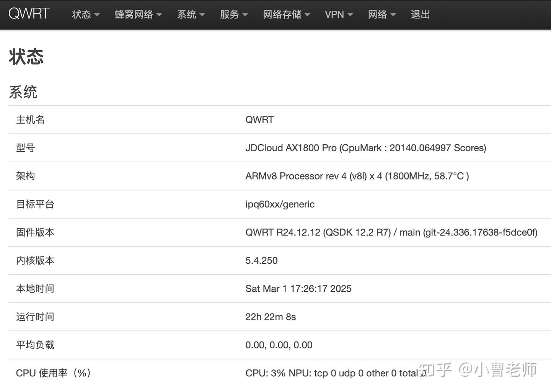Click the firmware version QWRT R24.12.12 text
Screen dimensions: 551x392
283,232
